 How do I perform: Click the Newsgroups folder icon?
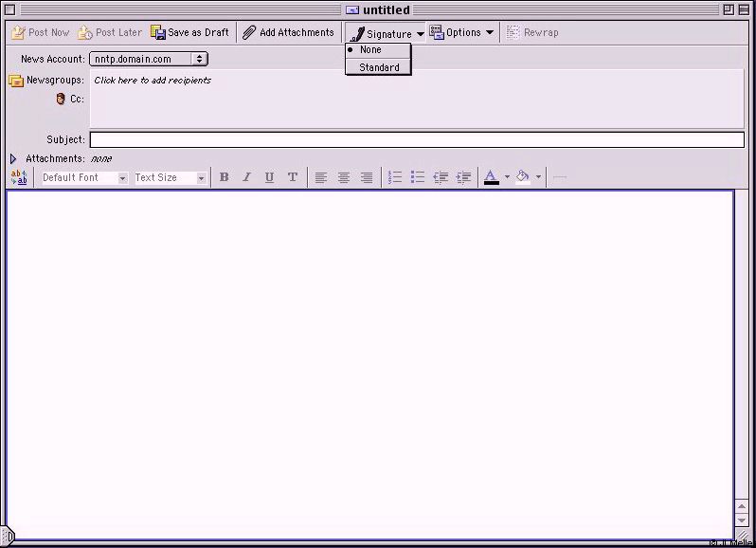click(x=16, y=81)
